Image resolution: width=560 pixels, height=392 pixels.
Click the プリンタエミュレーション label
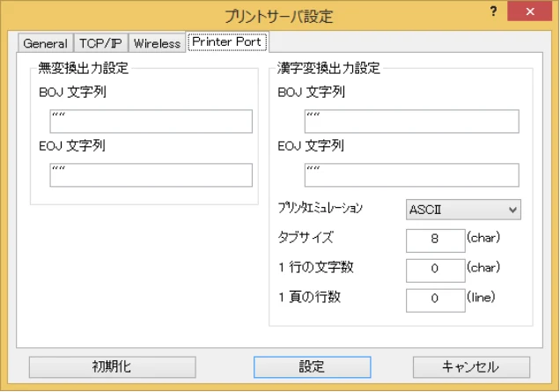tap(320, 208)
